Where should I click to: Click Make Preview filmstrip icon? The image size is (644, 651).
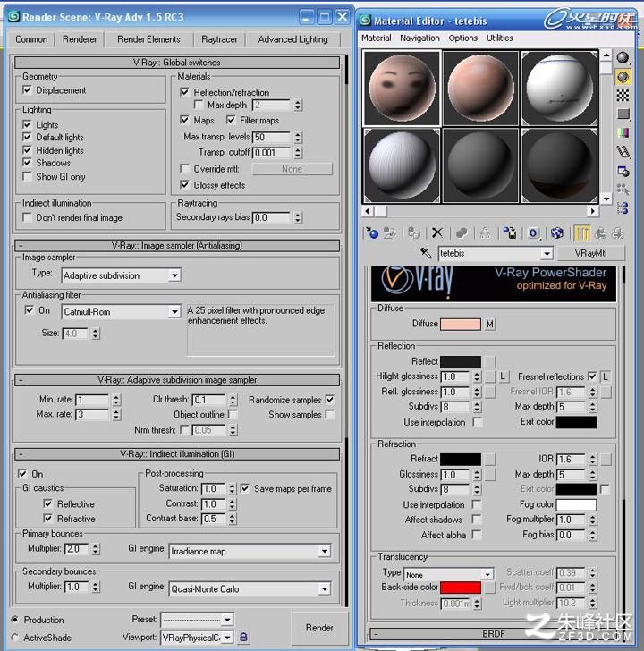coord(623,151)
